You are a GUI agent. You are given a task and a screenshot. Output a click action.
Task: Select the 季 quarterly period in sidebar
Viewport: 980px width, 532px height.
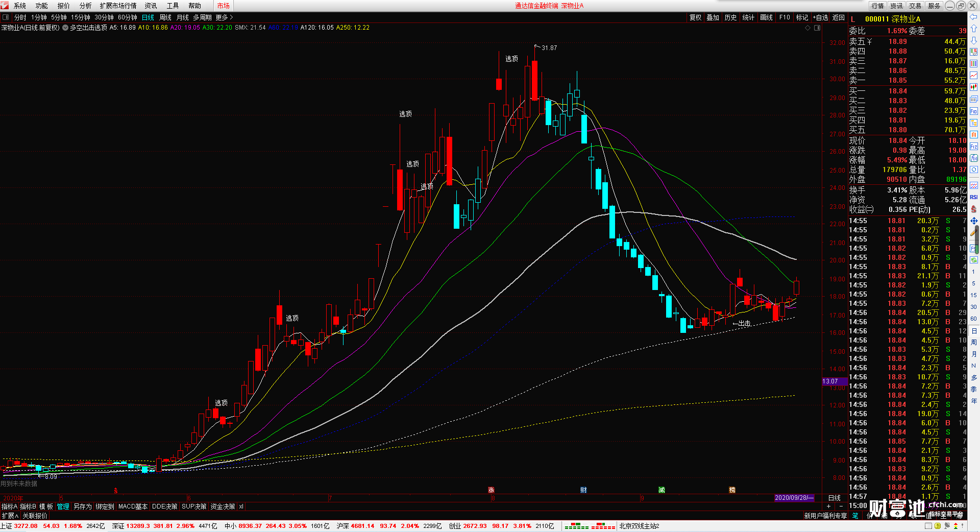pos(974,389)
